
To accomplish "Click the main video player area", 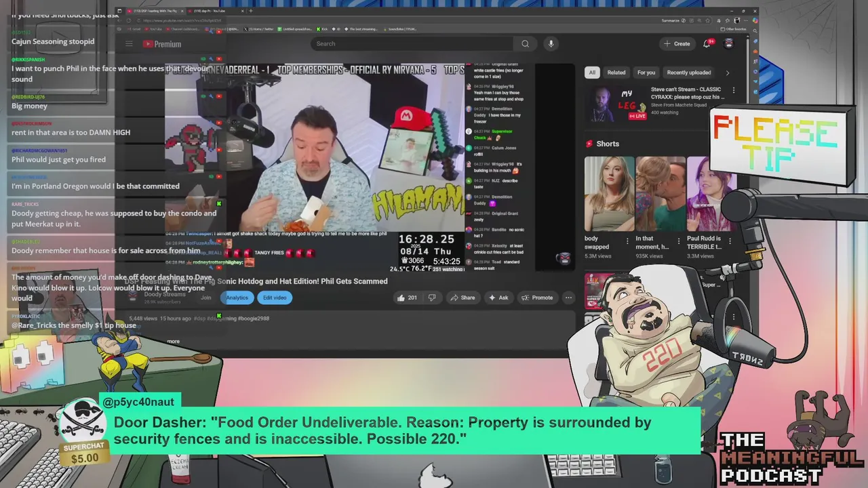I will click(x=315, y=168).
